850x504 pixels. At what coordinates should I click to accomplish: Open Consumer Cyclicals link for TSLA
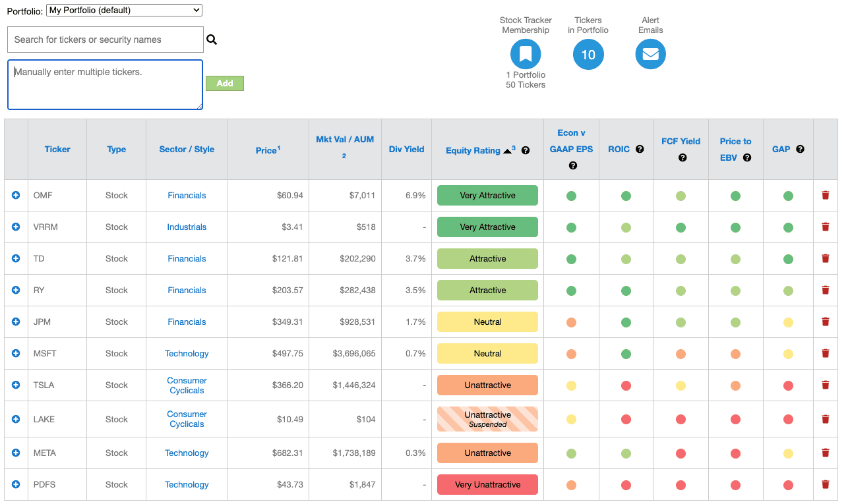click(x=187, y=385)
